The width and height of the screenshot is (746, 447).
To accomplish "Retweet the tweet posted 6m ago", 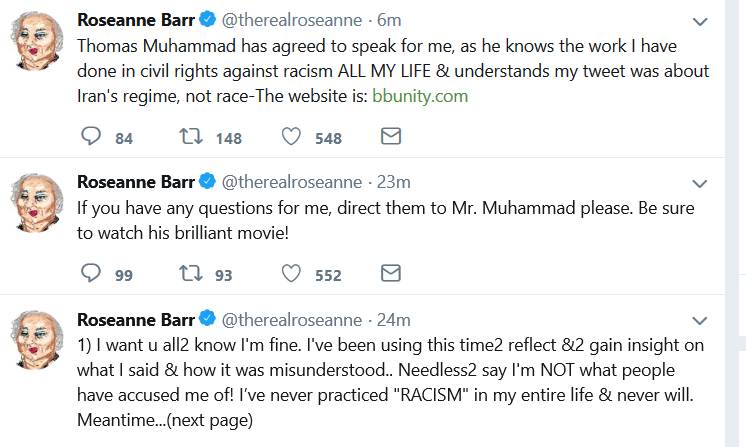I will tap(189, 137).
